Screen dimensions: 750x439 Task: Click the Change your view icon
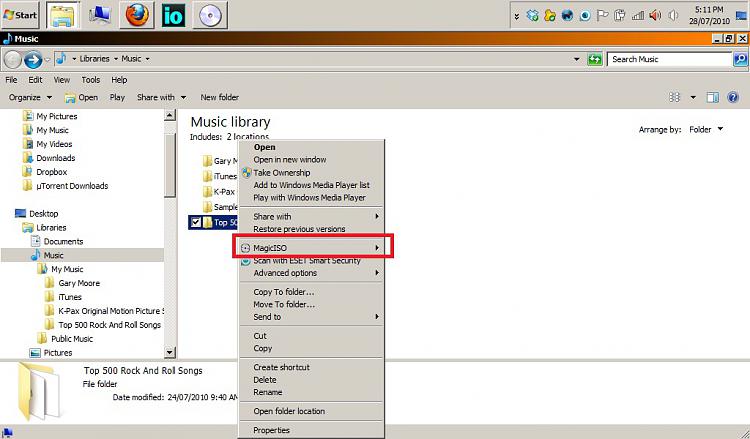coord(674,98)
